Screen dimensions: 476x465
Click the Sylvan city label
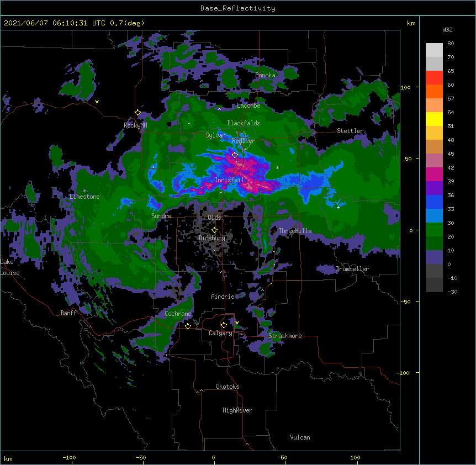tap(215, 135)
